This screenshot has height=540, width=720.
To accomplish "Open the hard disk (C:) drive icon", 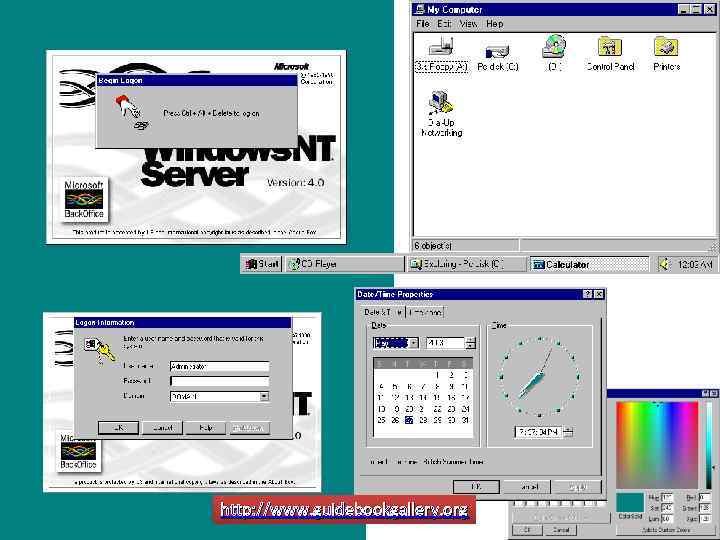I will click(x=498, y=56).
